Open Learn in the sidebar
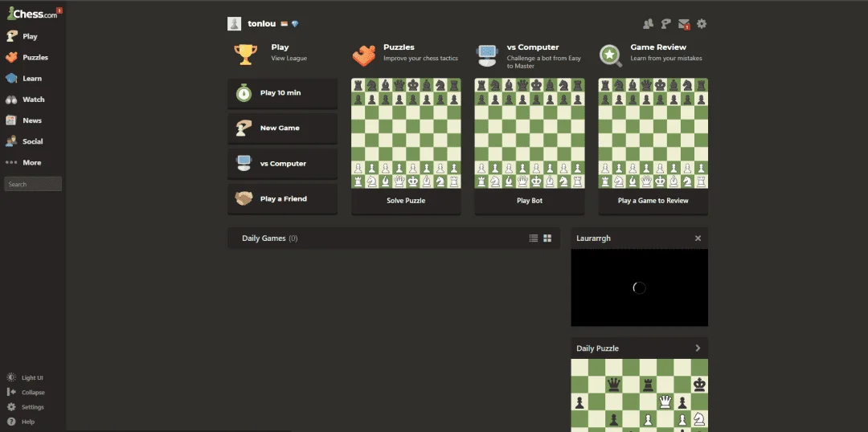 pyautogui.click(x=33, y=79)
